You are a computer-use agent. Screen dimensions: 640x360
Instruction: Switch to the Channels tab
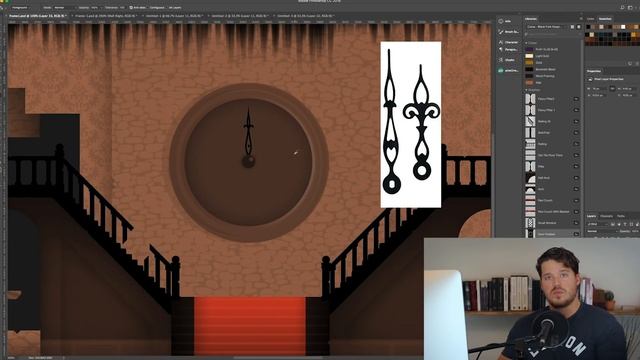pyautogui.click(x=607, y=216)
